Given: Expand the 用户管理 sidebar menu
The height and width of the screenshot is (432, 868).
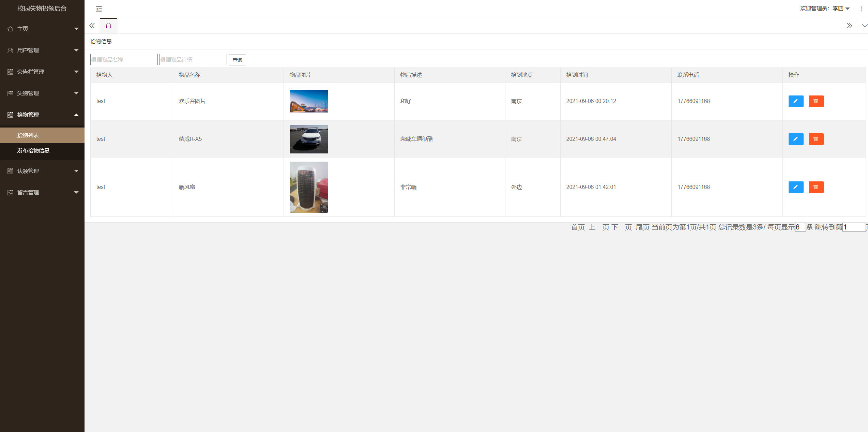Looking at the screenshot, I should (x=42, y=50).
